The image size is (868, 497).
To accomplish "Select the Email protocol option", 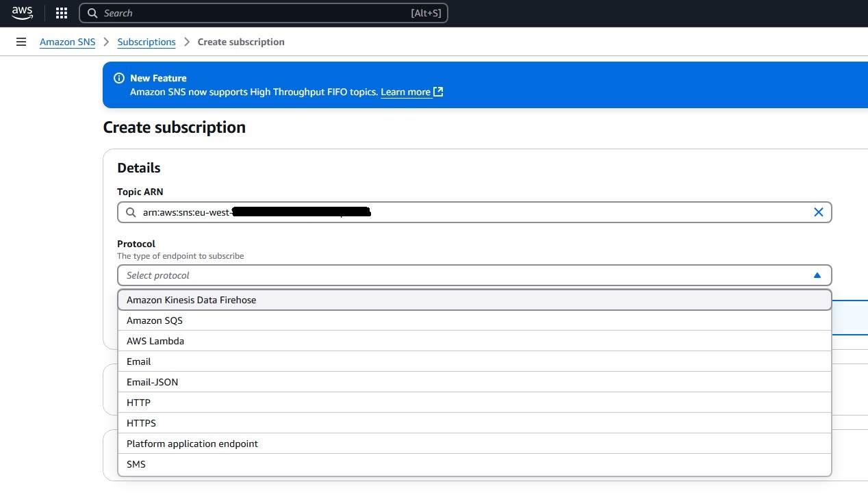I will click(138, 361).
